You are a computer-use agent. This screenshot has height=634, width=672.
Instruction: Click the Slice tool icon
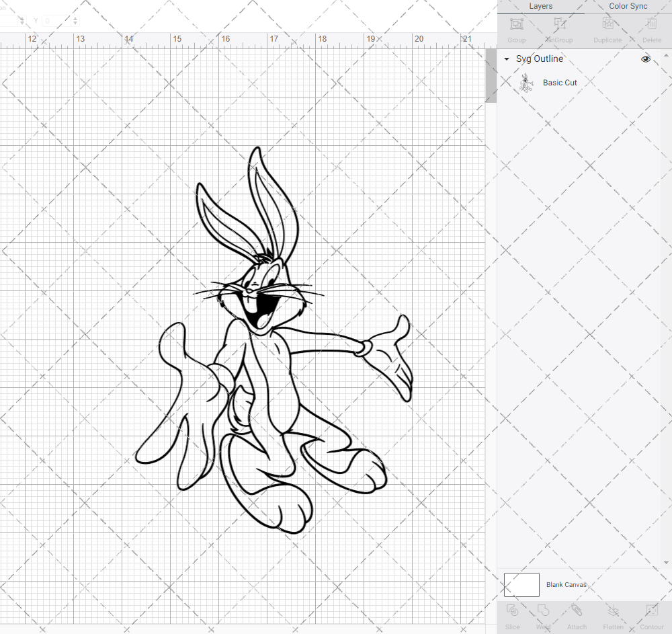(x=512, y=610)
